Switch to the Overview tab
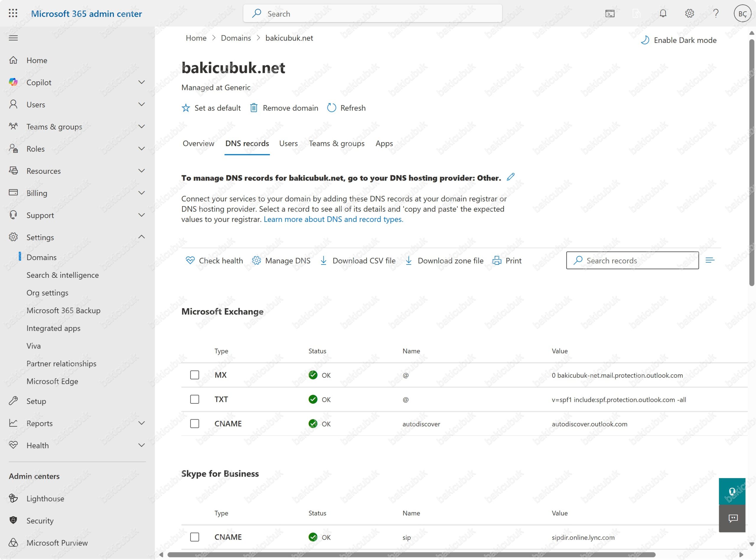Image resolution: width=756 pixels, height=560 pixels. click(198, 143)
